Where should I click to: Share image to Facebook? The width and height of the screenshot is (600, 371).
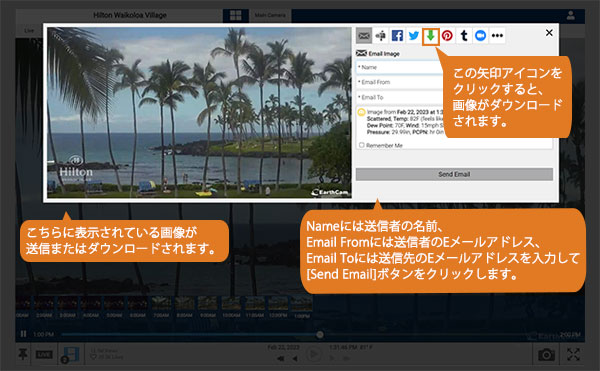coord(397,36)
